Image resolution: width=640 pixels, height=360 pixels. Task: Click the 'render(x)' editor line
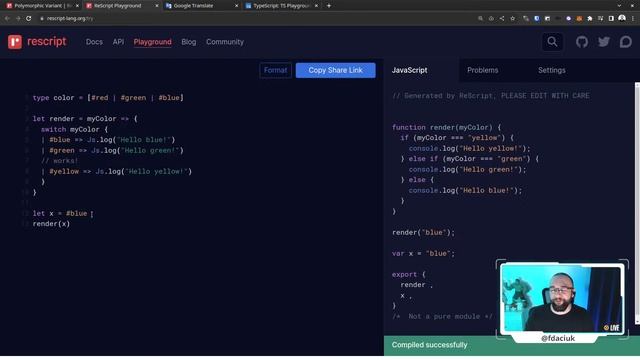tap(51, 224)
